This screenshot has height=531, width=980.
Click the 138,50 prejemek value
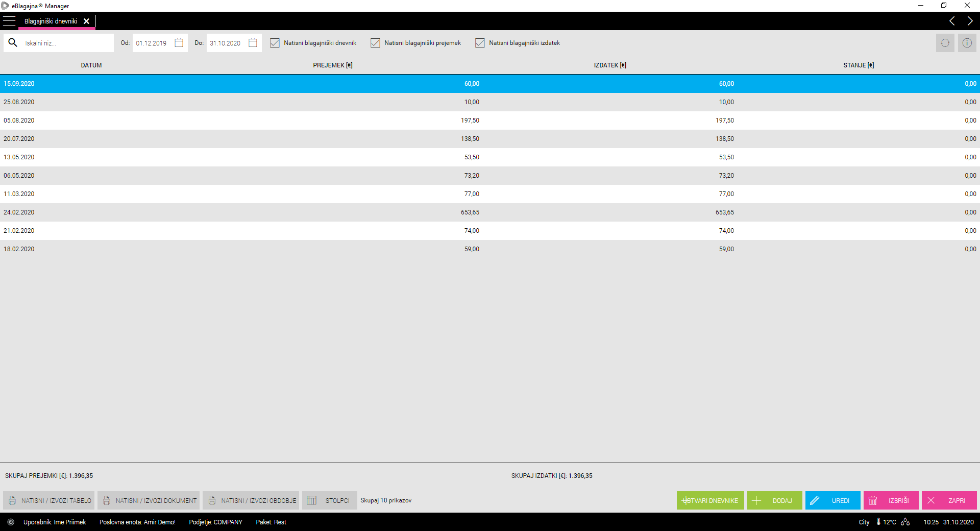[470, 139]
